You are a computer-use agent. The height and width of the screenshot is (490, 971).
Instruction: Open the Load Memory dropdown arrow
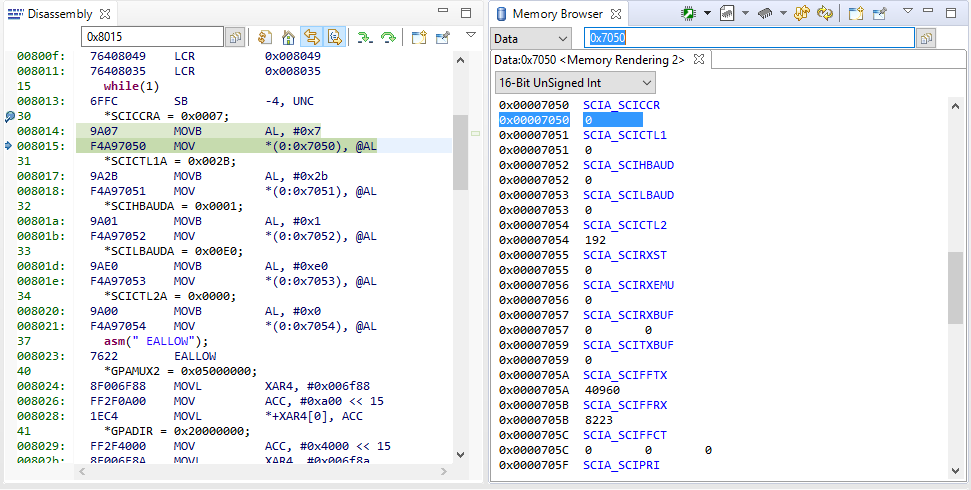(783, 13)
